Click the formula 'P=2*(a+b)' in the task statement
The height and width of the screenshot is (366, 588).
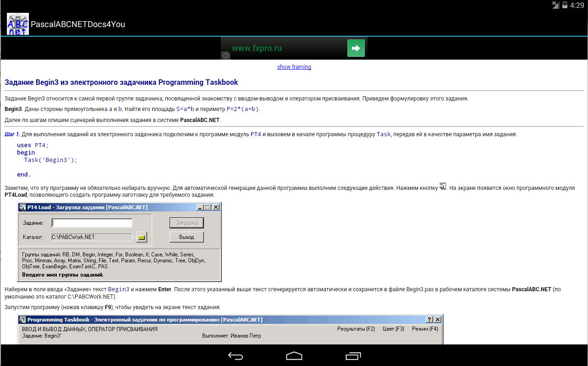243,109
